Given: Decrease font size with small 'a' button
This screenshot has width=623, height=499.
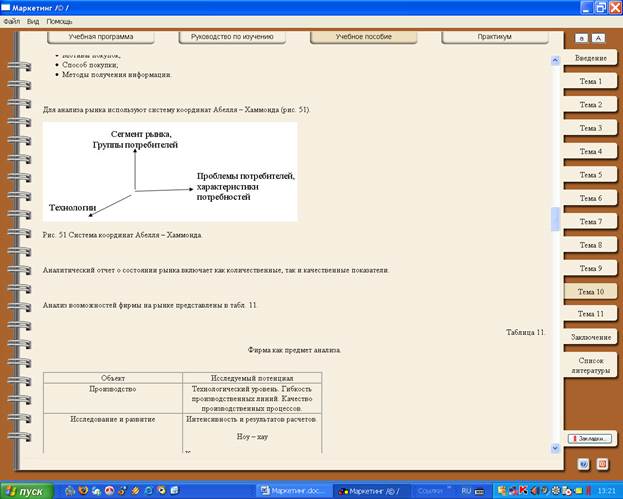Looking at the screenshot, I should point(581,38).
